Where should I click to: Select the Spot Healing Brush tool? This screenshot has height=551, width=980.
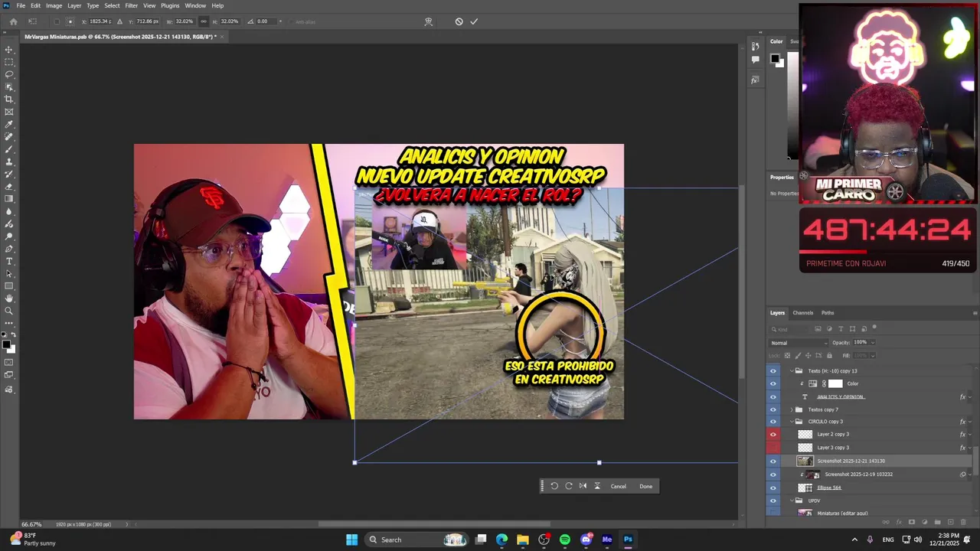click(x=9, y=137)
